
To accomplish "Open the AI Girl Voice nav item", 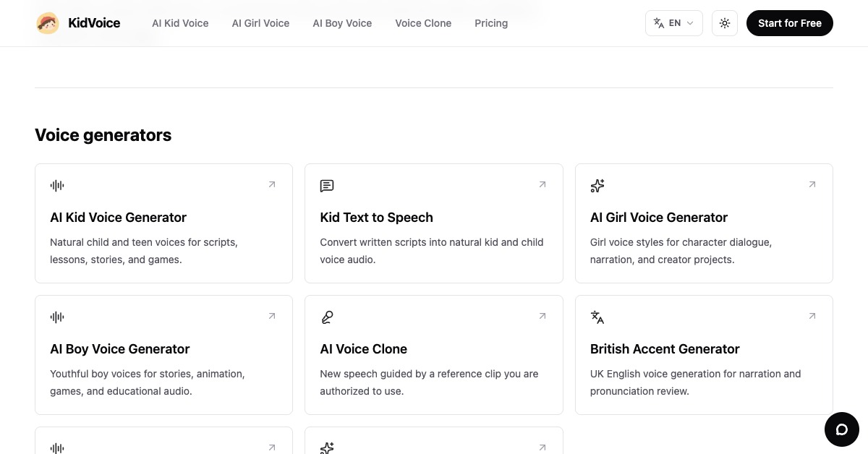I will pos(260,23).
